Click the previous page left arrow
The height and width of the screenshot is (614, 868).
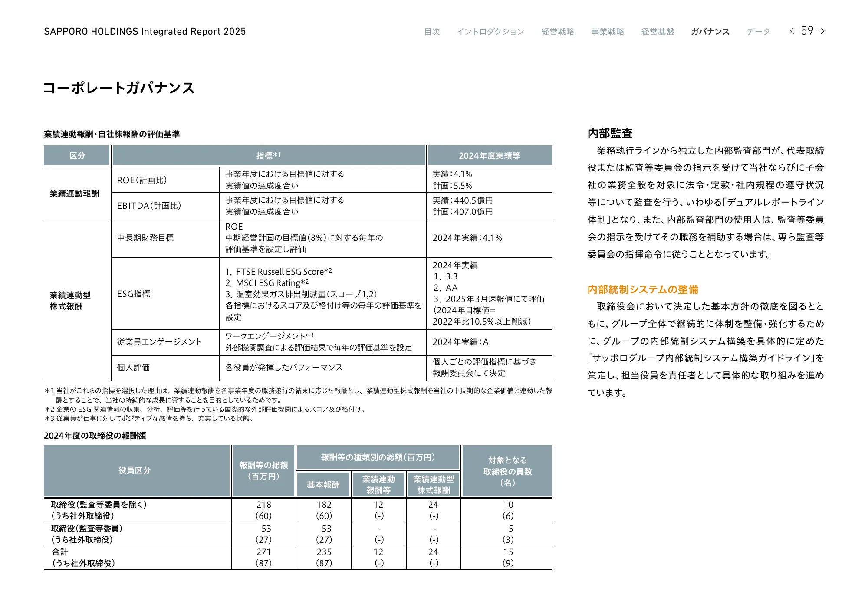click(794, 31)
